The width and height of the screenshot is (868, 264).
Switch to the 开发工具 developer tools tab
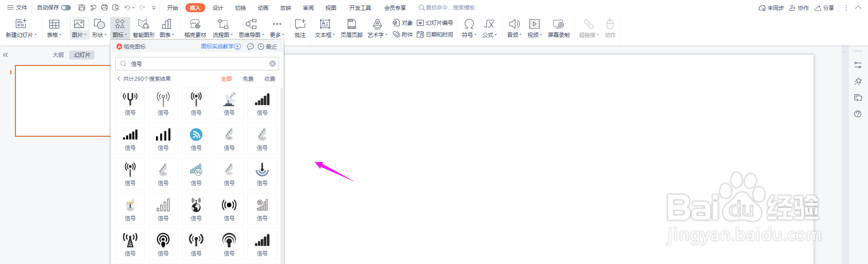(x=360, y=8)
